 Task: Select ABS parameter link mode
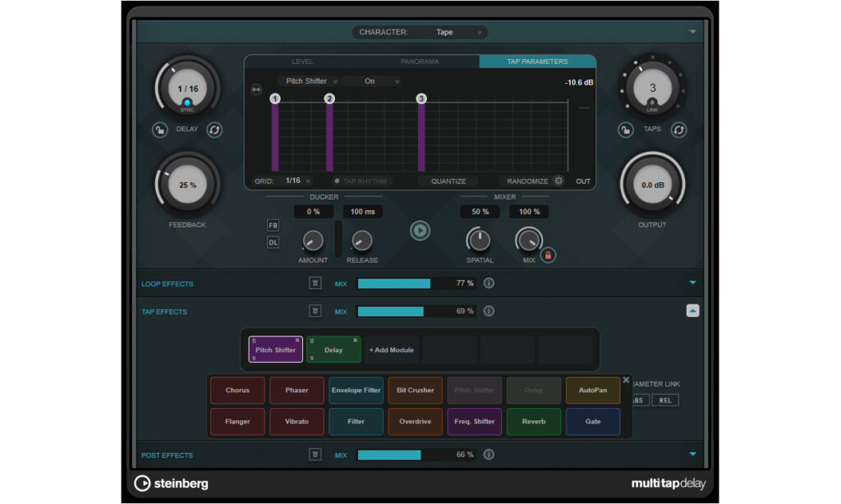[638, 401]
